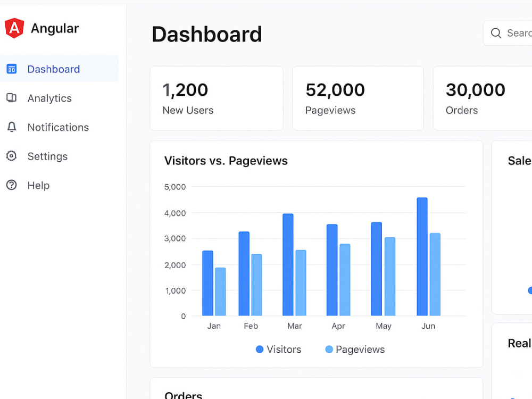532x399 pixels.
Task: Click the Dashboard page heading
Action: (206, 34)
